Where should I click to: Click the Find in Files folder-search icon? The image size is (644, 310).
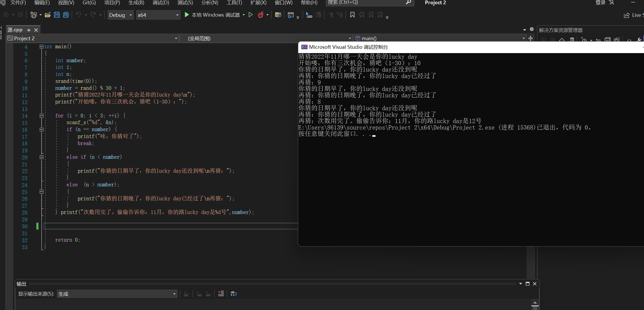click(278, 15)
